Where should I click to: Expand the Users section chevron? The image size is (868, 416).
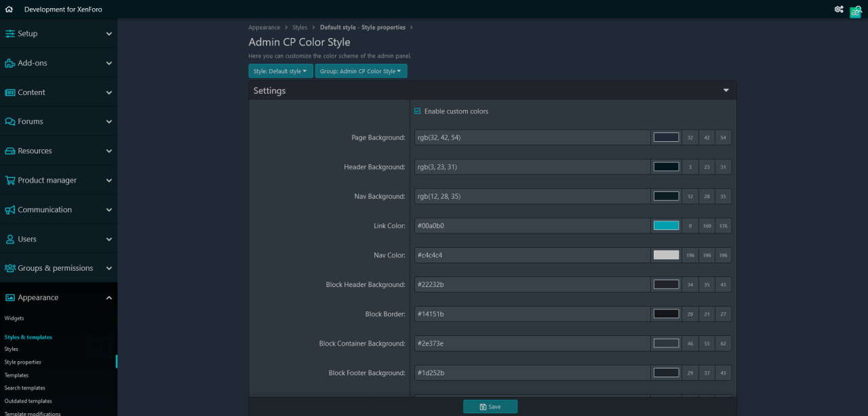[109, 240]
